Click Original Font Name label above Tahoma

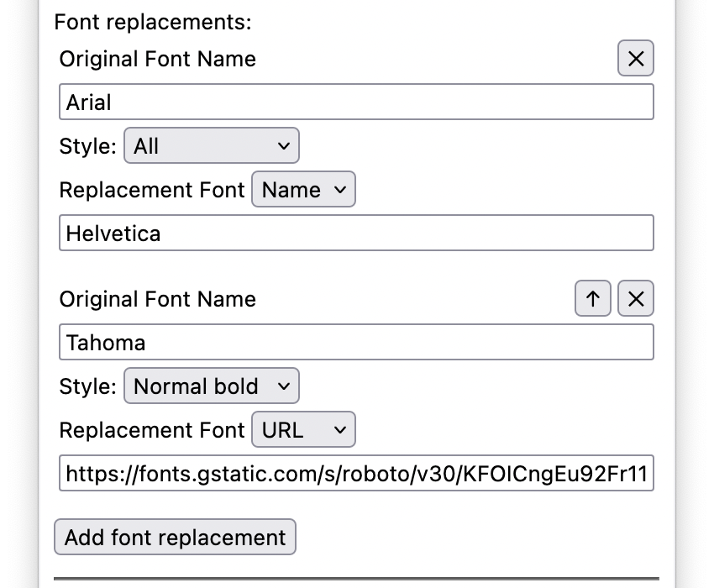coord(158,299)
